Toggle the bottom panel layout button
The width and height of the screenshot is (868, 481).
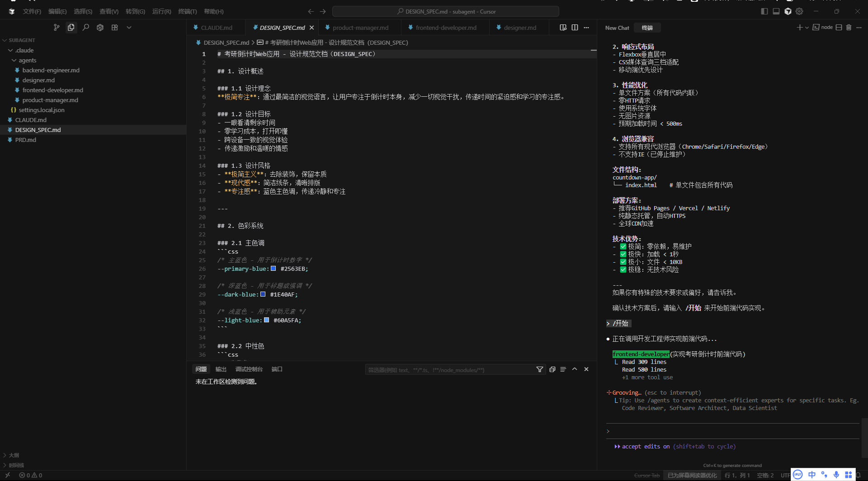tap(776, 11)
